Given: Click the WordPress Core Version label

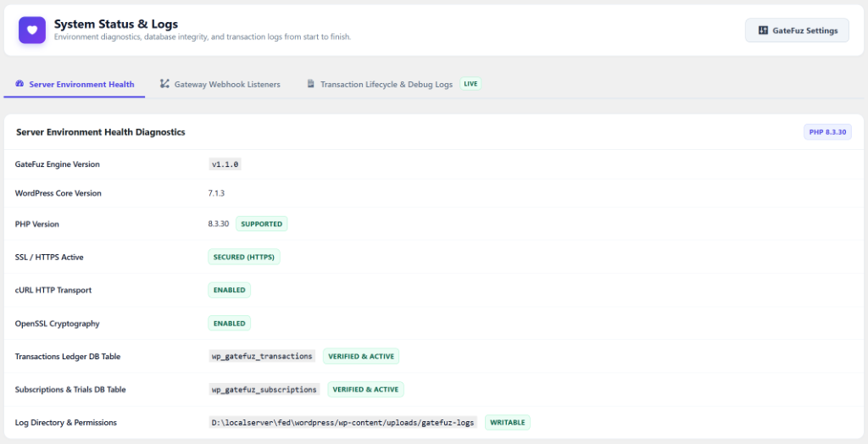Looking at the screenshot, I should [58, 193].
